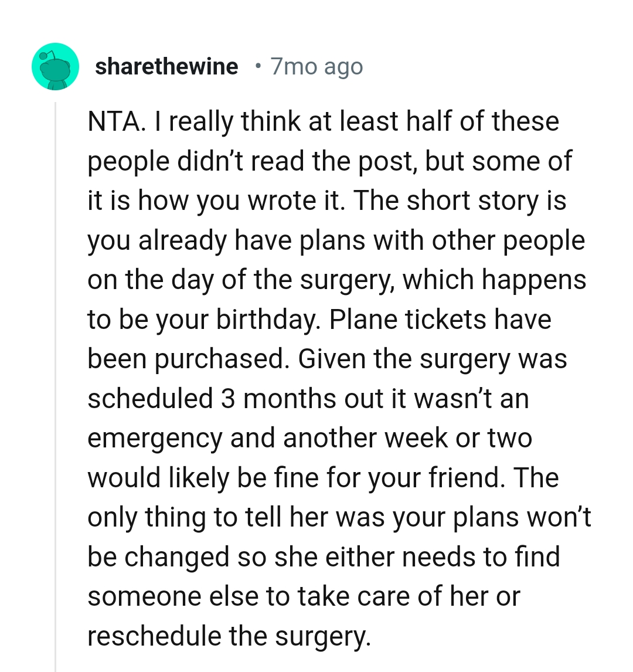Click the final line 'reschedule the surgery'

229,636
